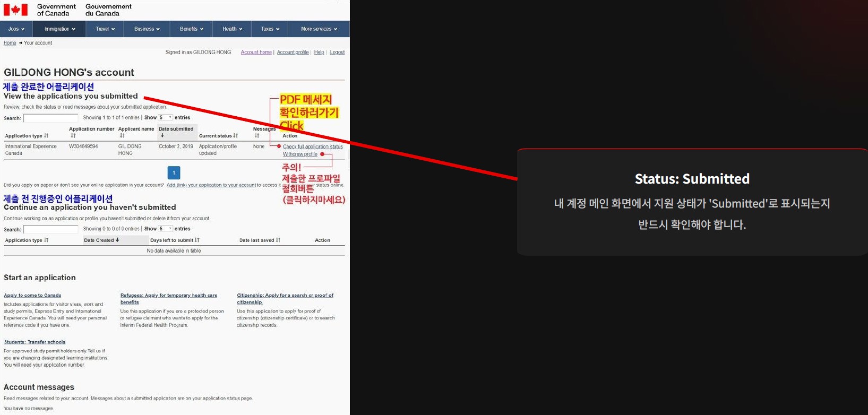
Task: Click the Government of Canada flag logo
Action: 15,10
